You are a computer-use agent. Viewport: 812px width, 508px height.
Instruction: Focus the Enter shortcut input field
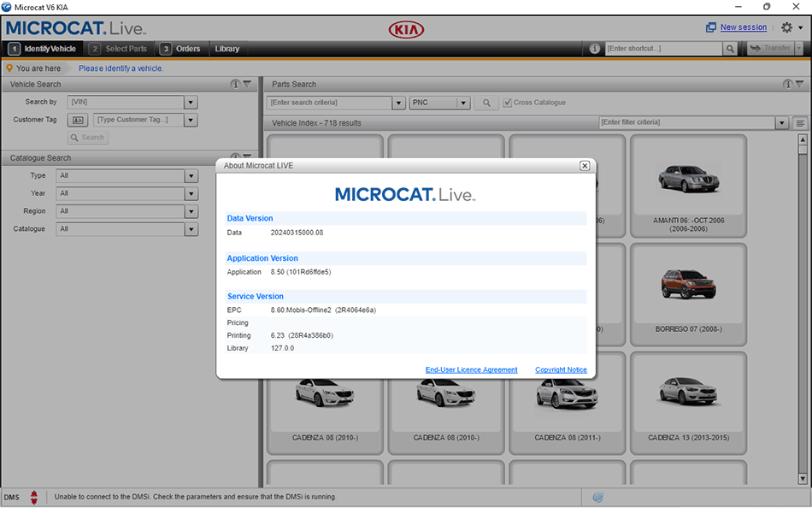663,48
